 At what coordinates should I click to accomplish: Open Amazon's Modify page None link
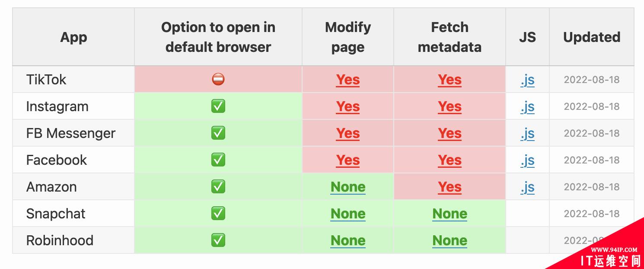[348, 187]
